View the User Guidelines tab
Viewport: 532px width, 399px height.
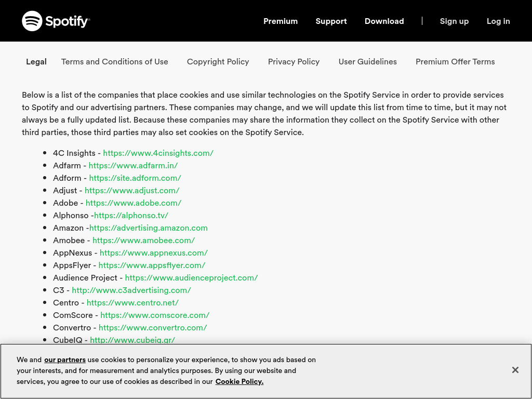point(367,62)
